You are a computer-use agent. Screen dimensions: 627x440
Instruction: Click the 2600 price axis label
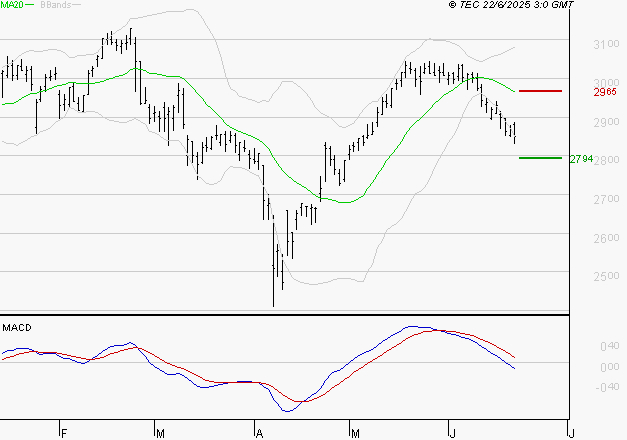pos(606,238)
